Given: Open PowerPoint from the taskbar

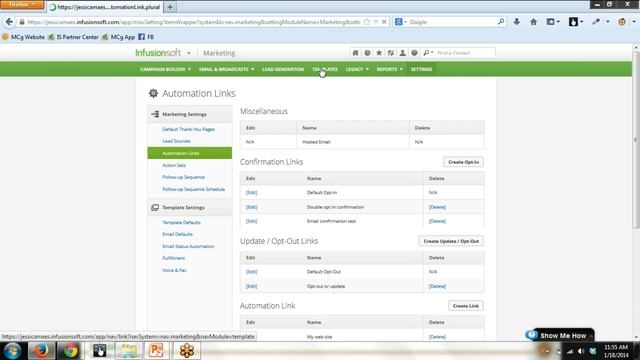Looking at the screenshot, I should point(156,351).
